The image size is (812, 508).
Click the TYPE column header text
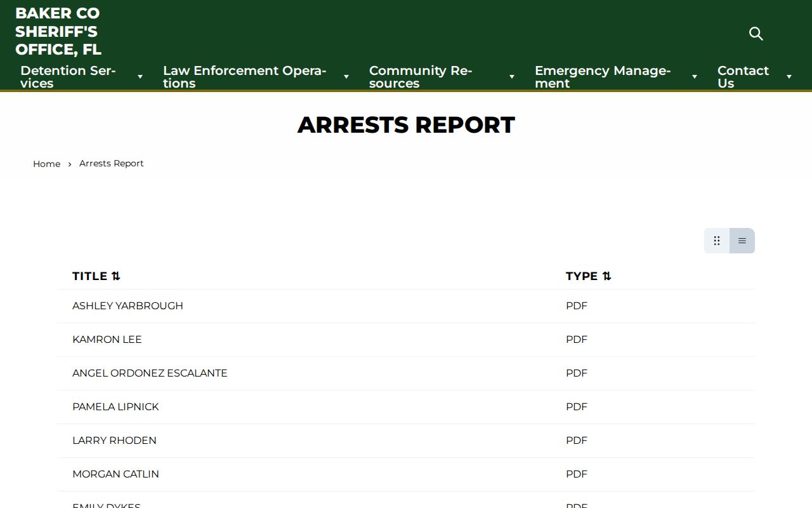[582, 276]
